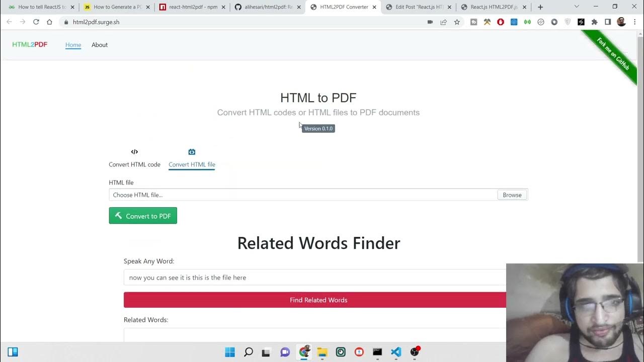Click the Browse file button

(x=512, y=195)
